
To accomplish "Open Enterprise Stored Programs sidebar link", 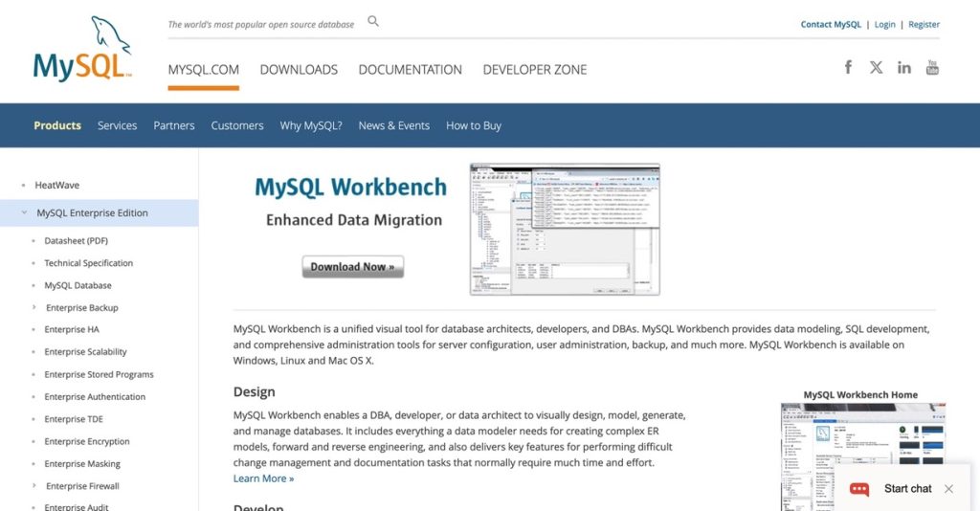I will (99, 374).
